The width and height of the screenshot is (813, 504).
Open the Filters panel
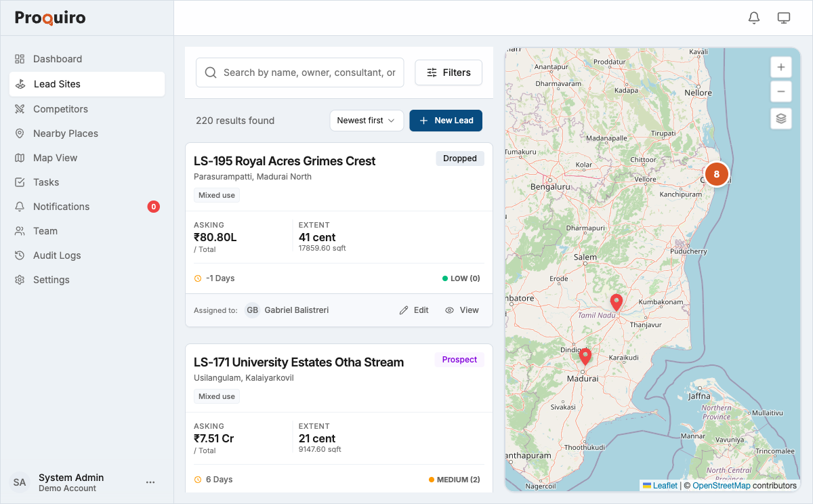(449, 72)
